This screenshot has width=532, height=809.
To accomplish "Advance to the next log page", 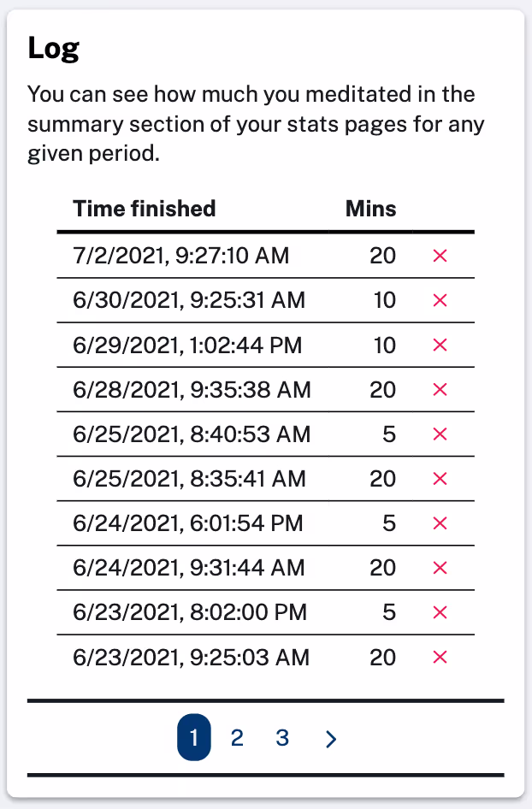I will [331, 738].
